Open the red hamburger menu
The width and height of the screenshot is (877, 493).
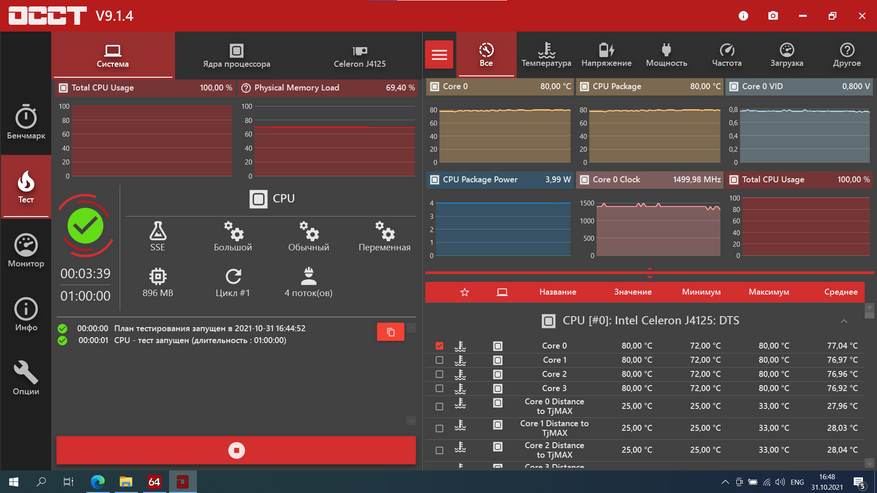(439, 54)
